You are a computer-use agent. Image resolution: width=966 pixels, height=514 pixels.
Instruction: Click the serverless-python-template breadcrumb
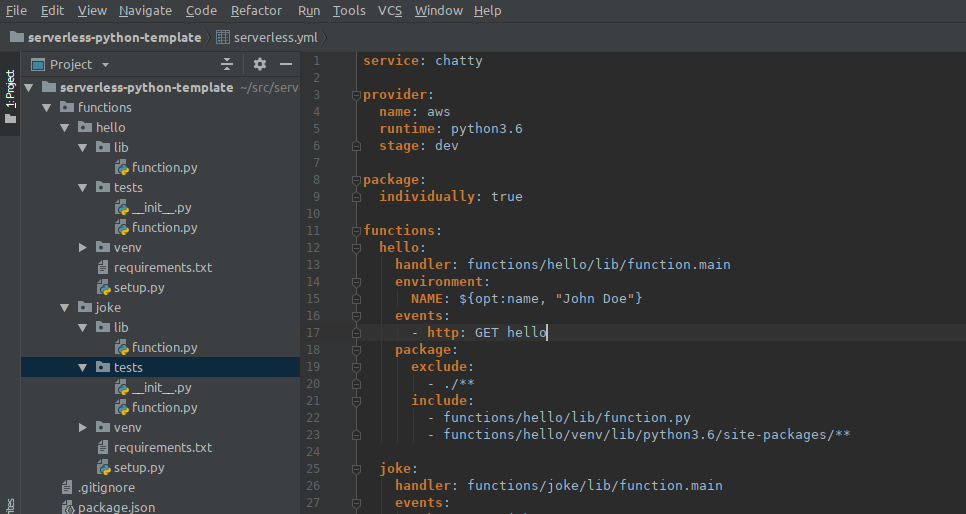click(114, 37)
